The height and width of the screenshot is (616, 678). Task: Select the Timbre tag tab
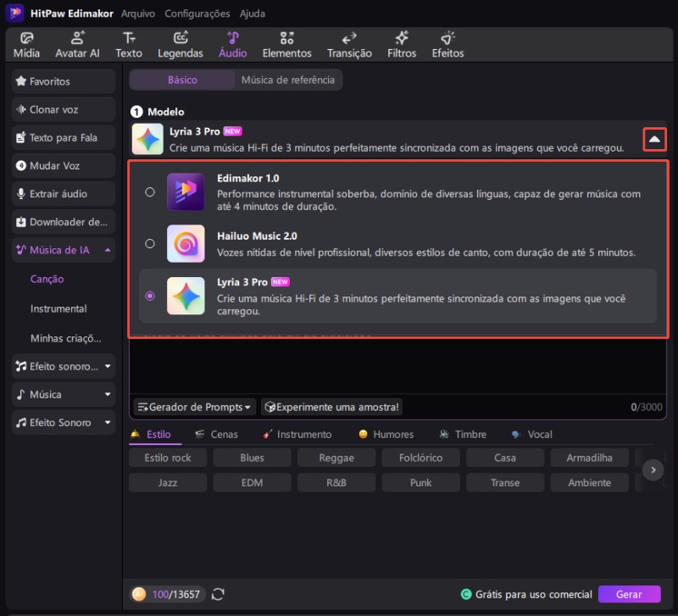pyautogui.click(x=463, y=435)
